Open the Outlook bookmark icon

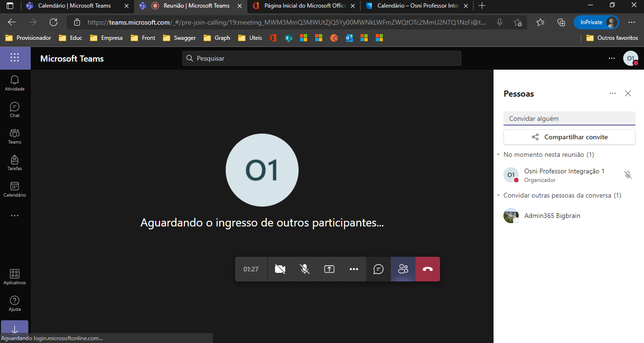click(349, 38)
